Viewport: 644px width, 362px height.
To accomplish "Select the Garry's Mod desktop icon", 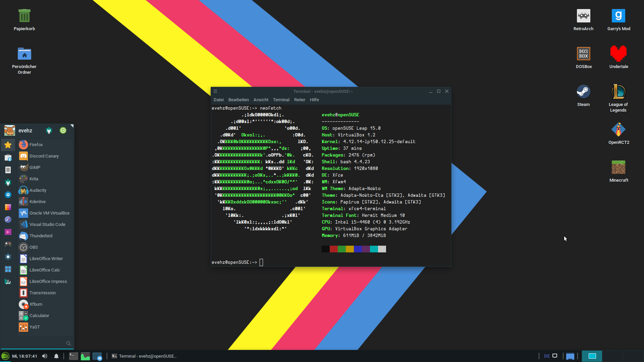I will click(x=619, y=20).
